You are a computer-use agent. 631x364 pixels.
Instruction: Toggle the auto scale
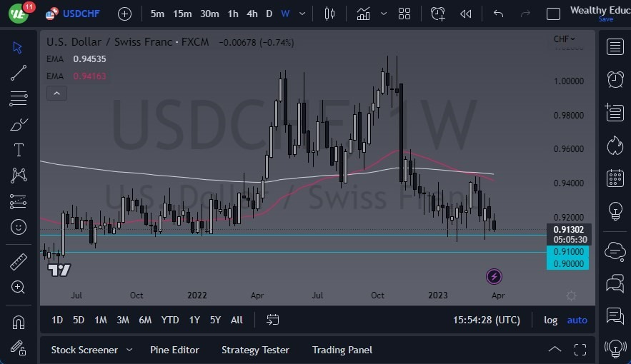point(577,320)
